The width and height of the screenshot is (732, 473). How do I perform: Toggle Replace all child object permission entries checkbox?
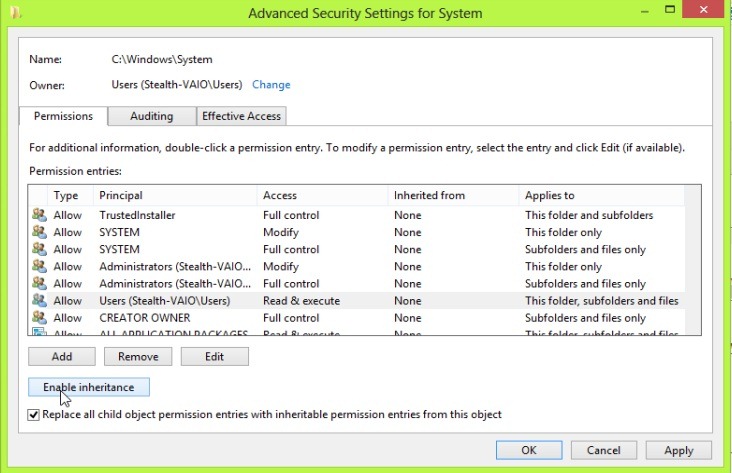point(34,414)
